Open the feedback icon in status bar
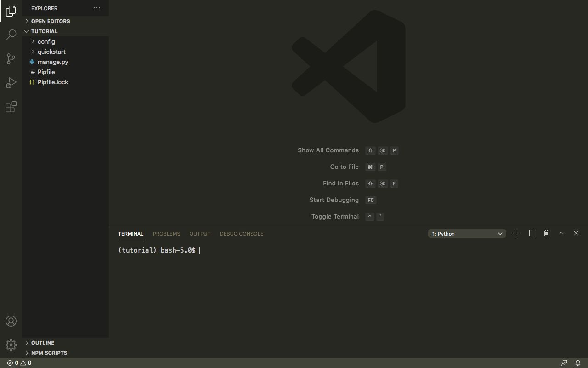 (x=564, y=363)
